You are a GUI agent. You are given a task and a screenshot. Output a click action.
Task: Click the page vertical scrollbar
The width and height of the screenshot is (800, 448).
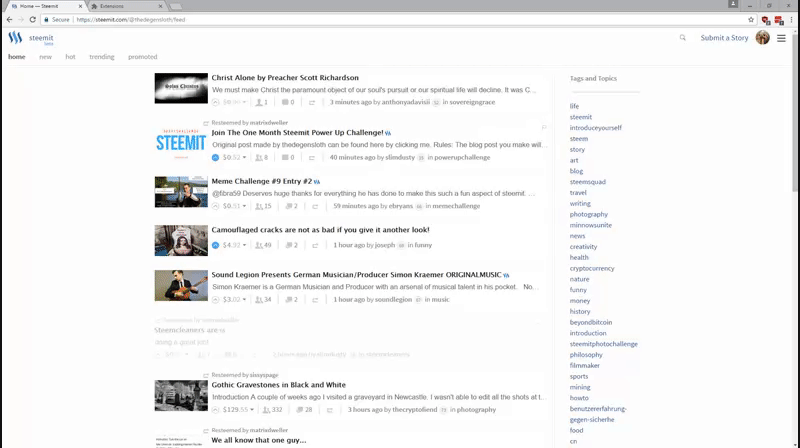pos(796,112)
